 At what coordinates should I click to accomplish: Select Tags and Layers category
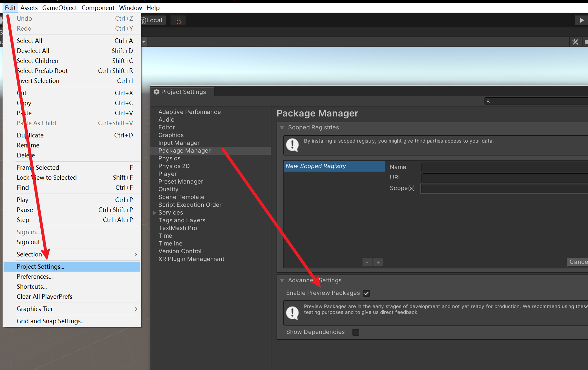pyautogui.click(x=211, y=220)
